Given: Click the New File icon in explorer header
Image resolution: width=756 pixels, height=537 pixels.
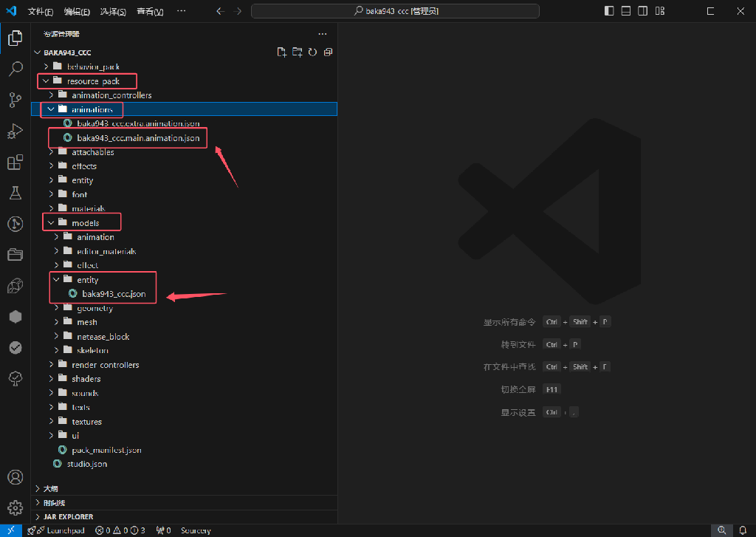Looking at the screenshot, I should pyautogui.click(x=281, y=52).
